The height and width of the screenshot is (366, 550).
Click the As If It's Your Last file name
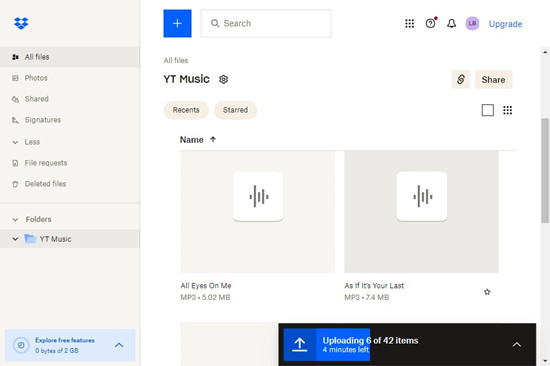coord(374,286)
